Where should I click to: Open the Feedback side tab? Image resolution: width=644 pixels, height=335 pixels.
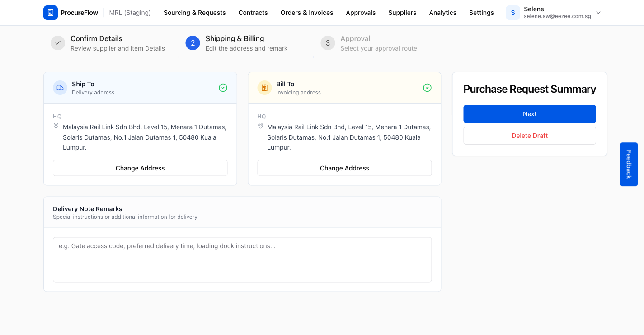coord(629,164)
